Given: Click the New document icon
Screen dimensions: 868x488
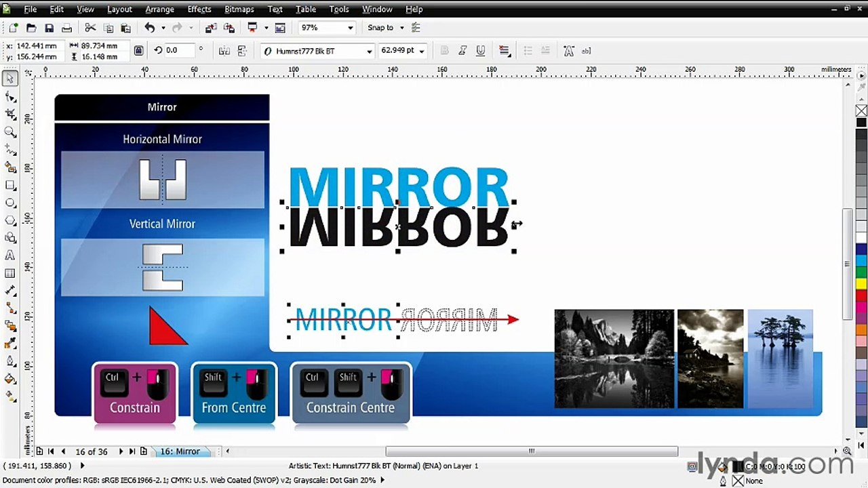Looking at the screenshot, I should pos(13,28).
